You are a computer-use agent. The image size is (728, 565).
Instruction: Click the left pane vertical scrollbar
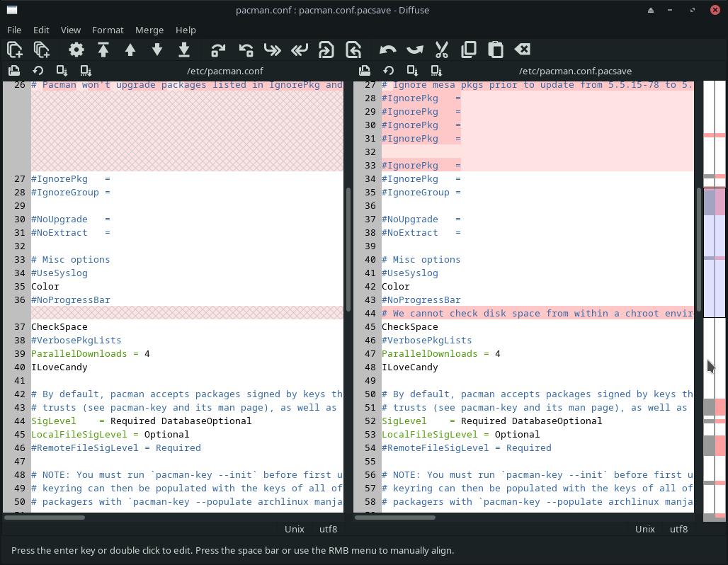click(348, 250)
